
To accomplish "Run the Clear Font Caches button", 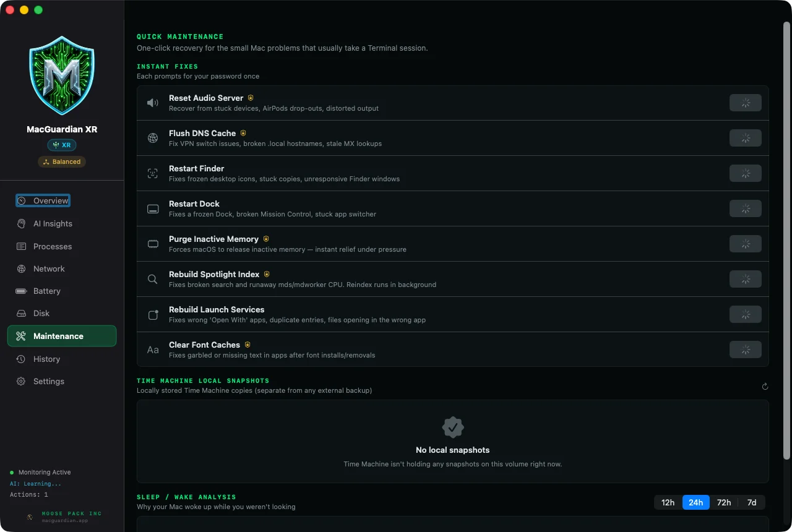I will coord(746,350).
